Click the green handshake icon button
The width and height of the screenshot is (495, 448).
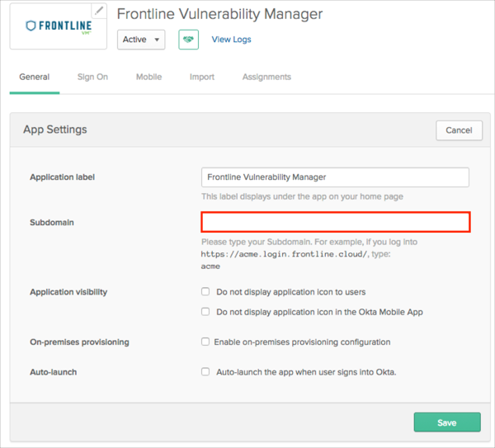click(x=188, y=40)
